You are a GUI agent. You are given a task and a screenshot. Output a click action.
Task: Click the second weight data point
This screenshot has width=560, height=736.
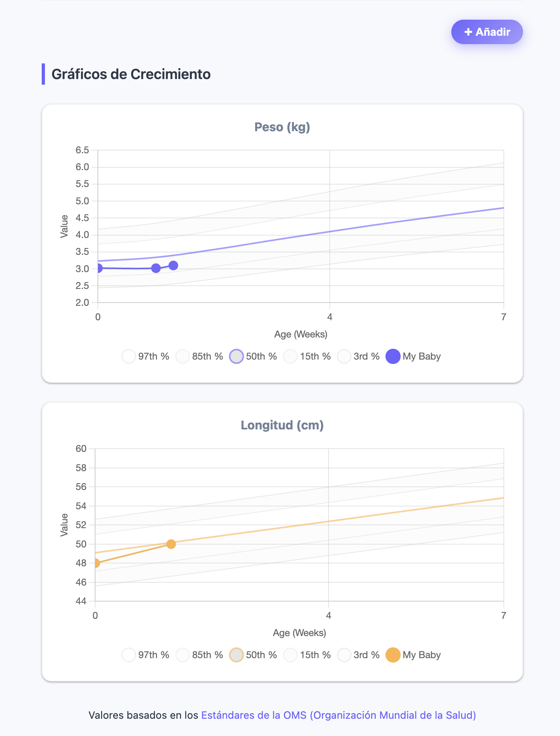pyautogui.click(x=156, y=268)
